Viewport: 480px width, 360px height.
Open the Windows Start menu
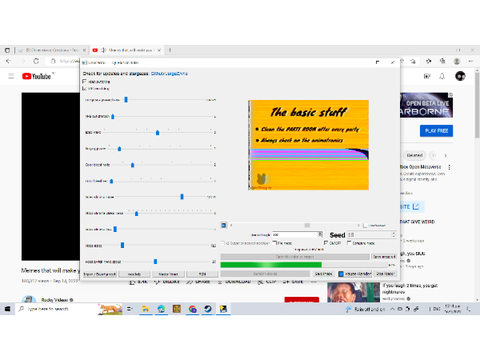[7, 309]
